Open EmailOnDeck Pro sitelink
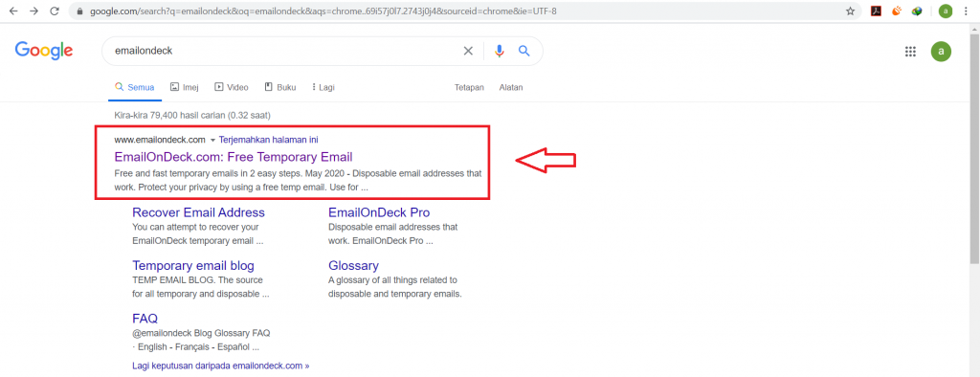This screenshot has height=377, width=980. click(379, 212)
